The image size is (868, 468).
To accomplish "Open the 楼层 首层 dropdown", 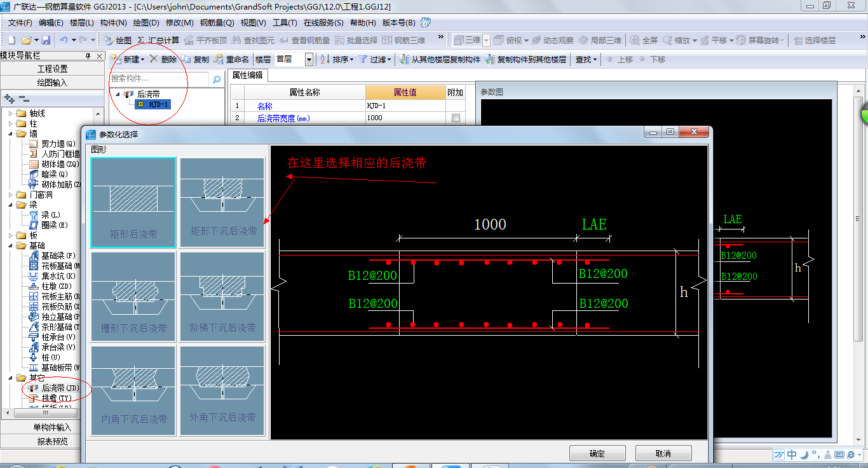I will 309,59.
